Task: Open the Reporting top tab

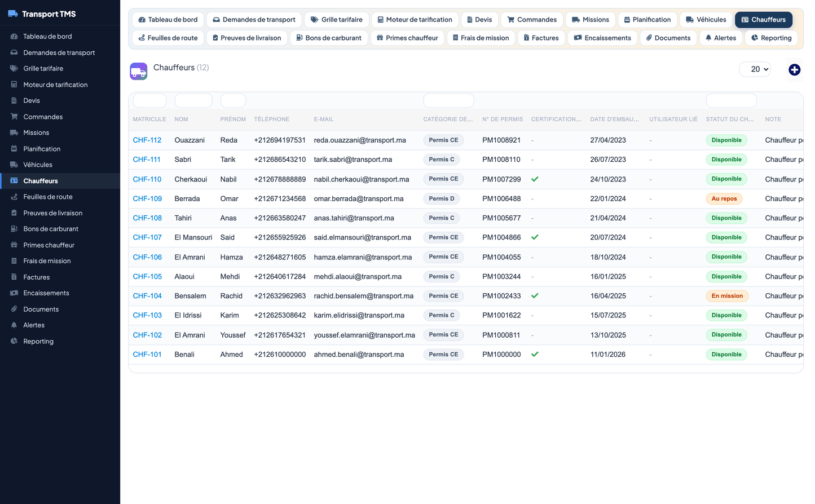Action: pos(771,38)
